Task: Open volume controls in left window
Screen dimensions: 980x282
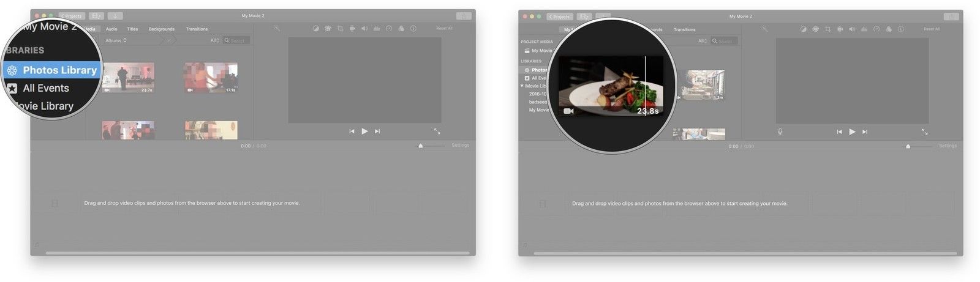Action: (x=364, y=29)
